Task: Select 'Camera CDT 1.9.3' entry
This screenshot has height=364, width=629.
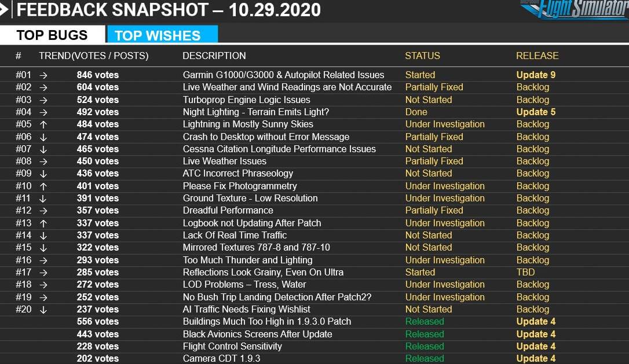Action: 221,358
